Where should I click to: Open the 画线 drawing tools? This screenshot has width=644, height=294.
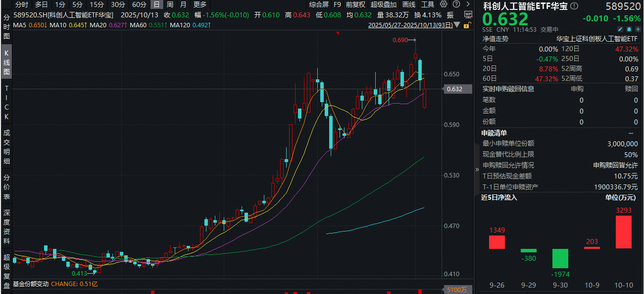[409, 4]
